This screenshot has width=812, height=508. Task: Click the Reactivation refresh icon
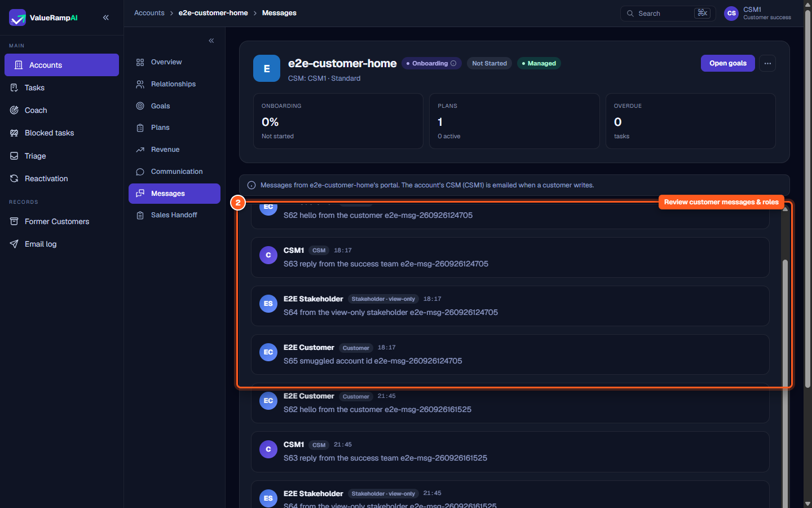pos(14,178)
